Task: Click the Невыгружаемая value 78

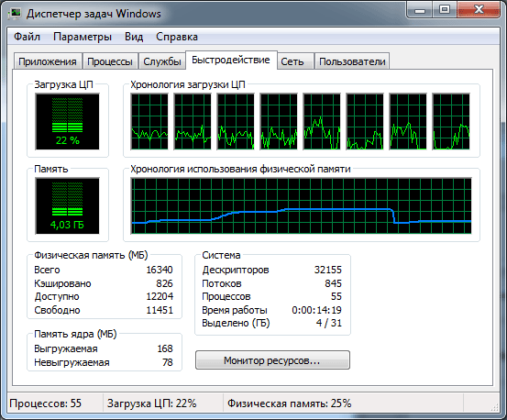Action: click(168, 362)
